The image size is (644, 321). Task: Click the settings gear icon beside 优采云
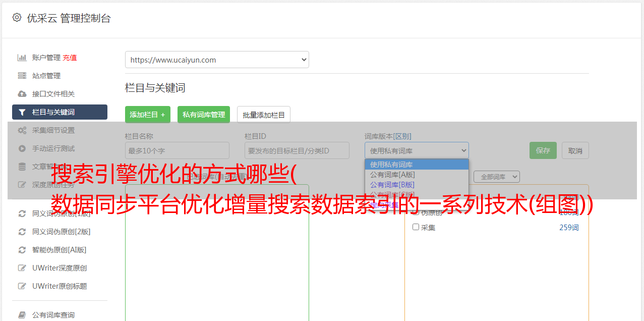[17, 18]
